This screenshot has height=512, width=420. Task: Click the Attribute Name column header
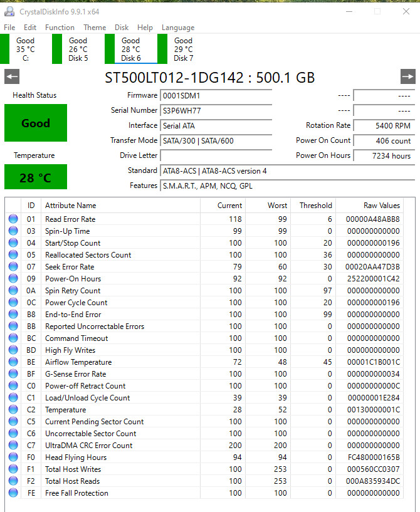coord(120,206)
